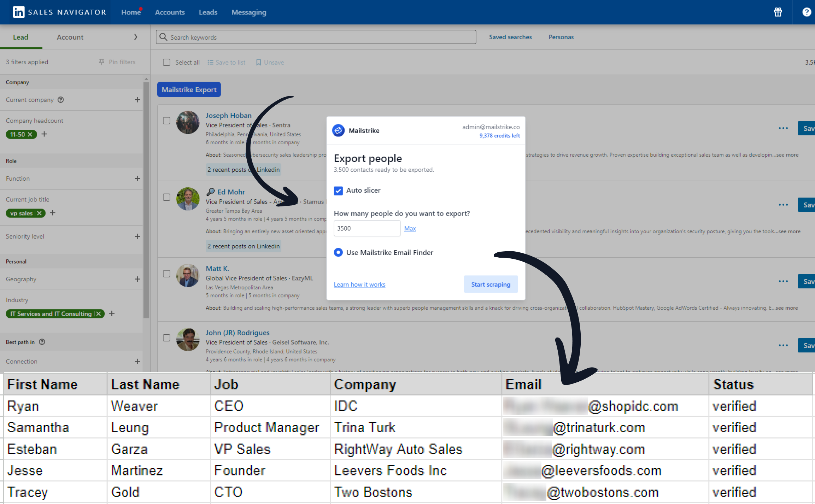Click the Mailstrike logo in popup
Screen dimensions: 815x504
(x=338, y=130)
